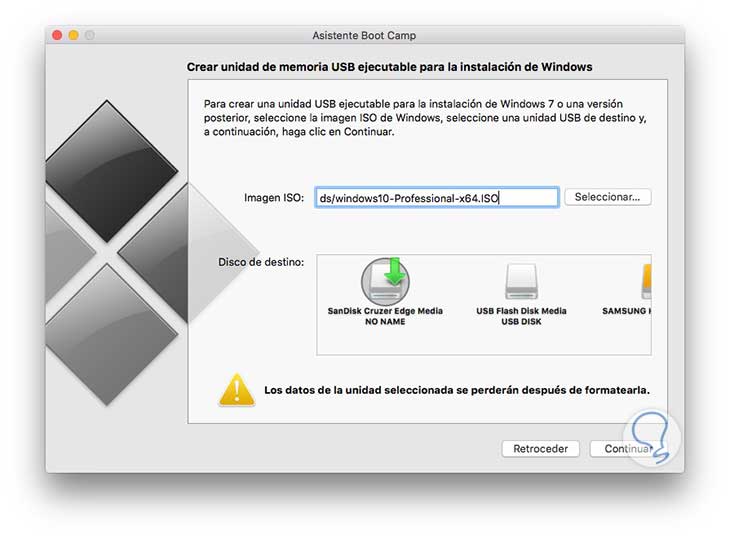Click the Retroceder button
This screenshot has width=730, height=538.
[x=541, y=449]
